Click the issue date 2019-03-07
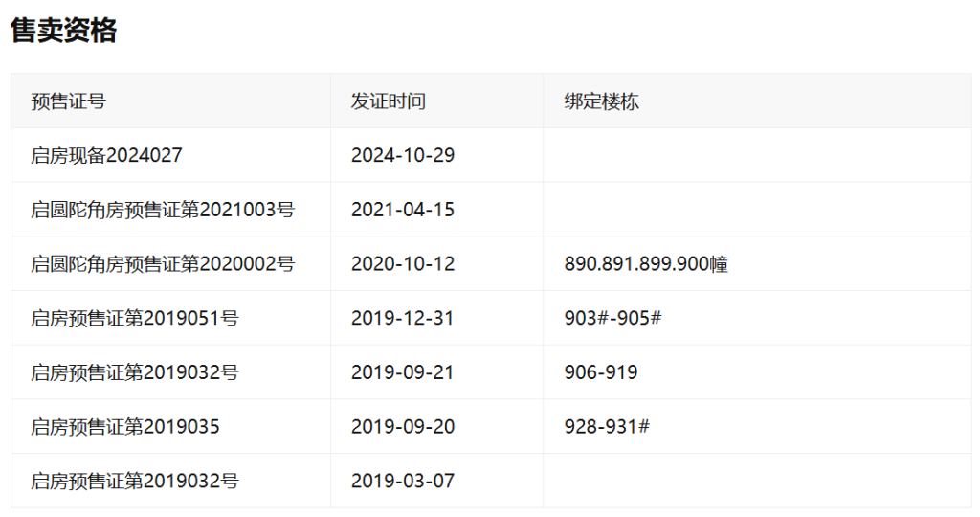Viewport: 980px width, 517px height. (x=402, y=481)
